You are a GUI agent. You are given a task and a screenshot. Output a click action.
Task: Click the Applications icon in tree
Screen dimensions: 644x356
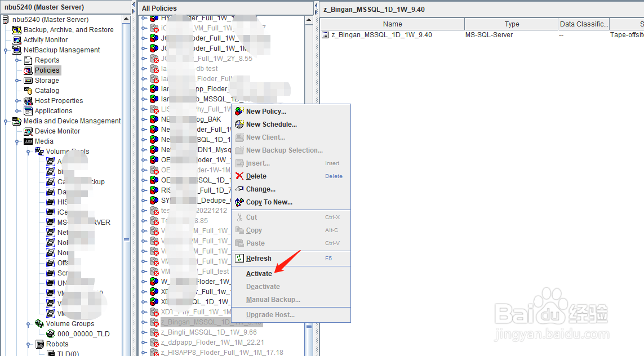pos(28,111)
